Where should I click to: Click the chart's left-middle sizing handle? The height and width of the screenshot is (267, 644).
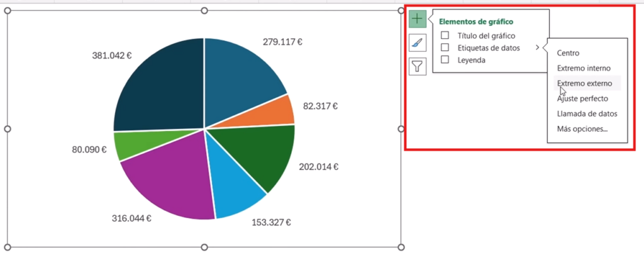pyautogui.click(x=7, y=129)
